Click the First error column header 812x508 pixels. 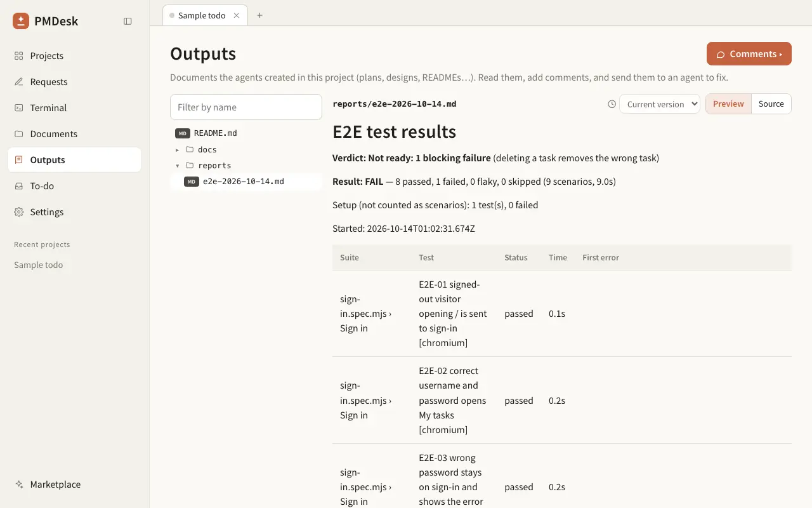pos(601,258)
